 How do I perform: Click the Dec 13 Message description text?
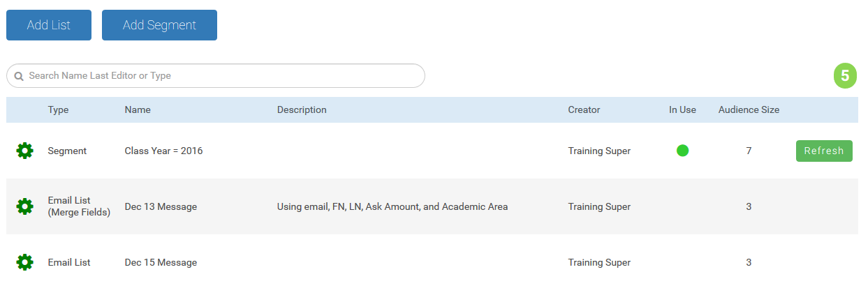pyautogui.click(x=392, y=206)
